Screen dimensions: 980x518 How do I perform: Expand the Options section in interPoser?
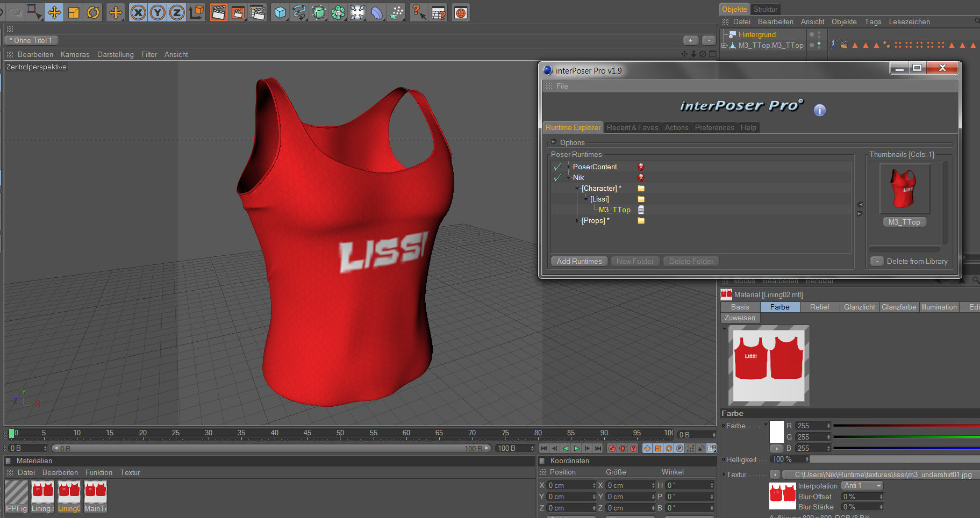click(554, 142)
